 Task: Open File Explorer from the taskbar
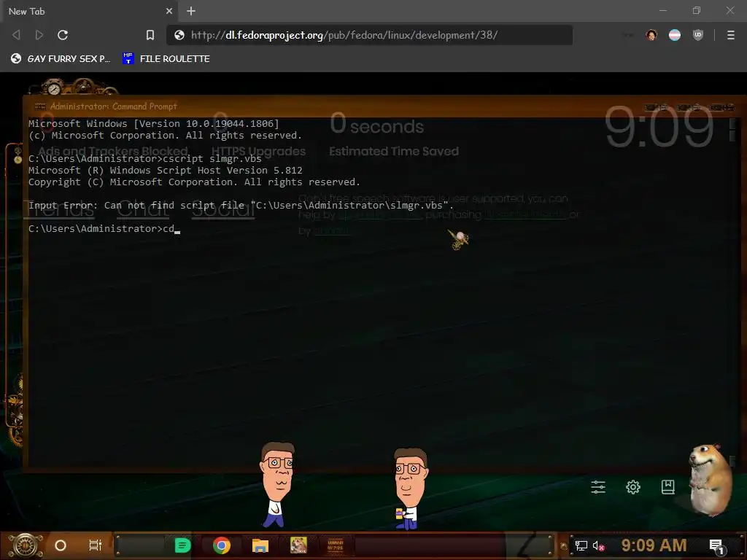260,545
